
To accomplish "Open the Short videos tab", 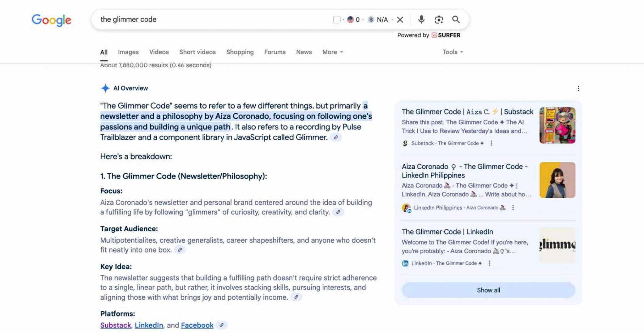I will point(197,52).
